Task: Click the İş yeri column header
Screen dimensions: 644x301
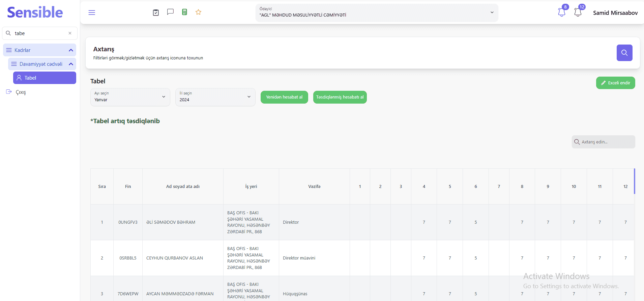Action: [251, 186]
